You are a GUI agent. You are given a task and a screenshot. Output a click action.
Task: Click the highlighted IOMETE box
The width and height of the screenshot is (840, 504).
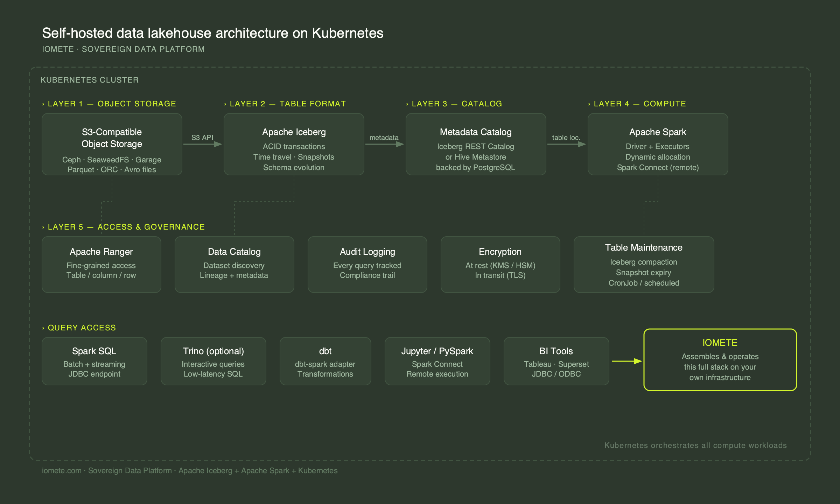[720, 360]
